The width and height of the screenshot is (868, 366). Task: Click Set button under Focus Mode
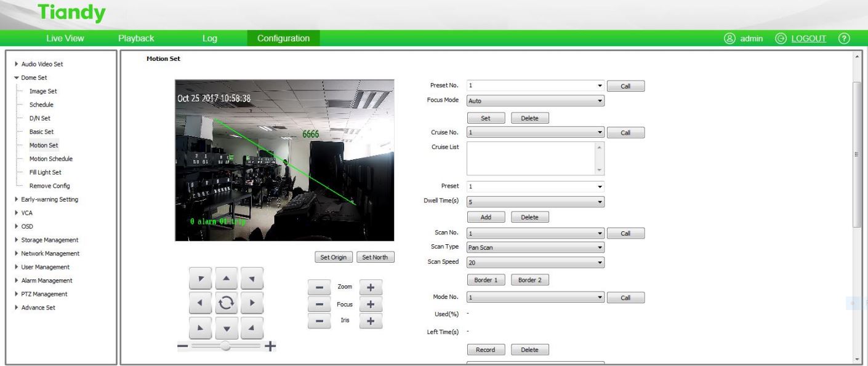click(x=486, y=117)
